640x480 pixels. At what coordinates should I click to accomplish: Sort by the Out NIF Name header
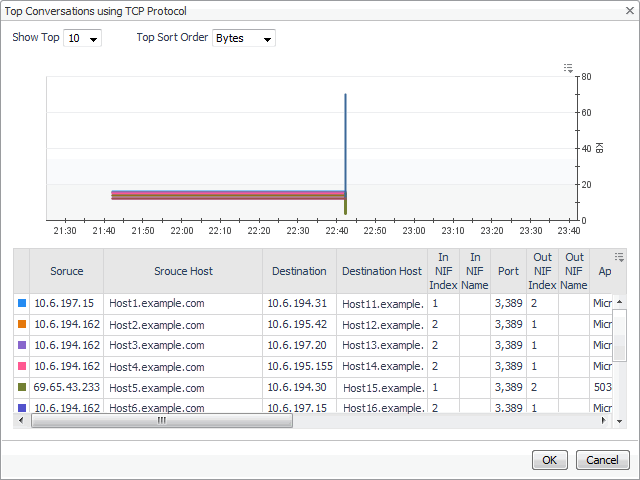(x=574, y=271)
